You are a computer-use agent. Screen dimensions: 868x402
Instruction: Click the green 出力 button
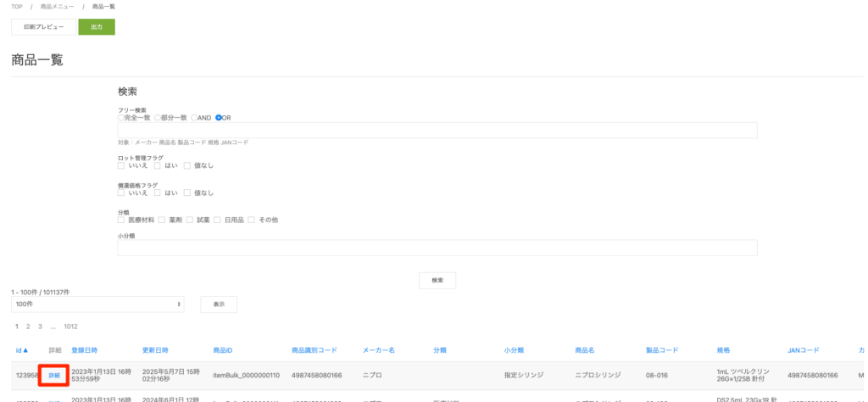(97, 27)
